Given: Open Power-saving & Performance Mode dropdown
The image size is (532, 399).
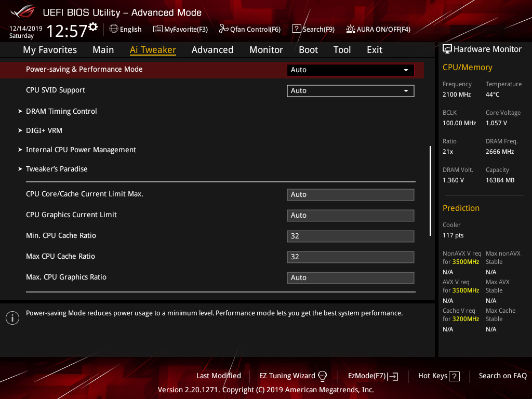Looking at the screenshot, I should pos(351,70).
